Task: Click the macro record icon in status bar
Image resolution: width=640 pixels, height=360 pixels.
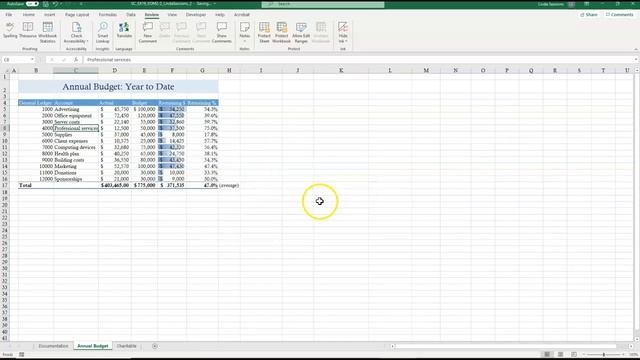Action: 22,355
